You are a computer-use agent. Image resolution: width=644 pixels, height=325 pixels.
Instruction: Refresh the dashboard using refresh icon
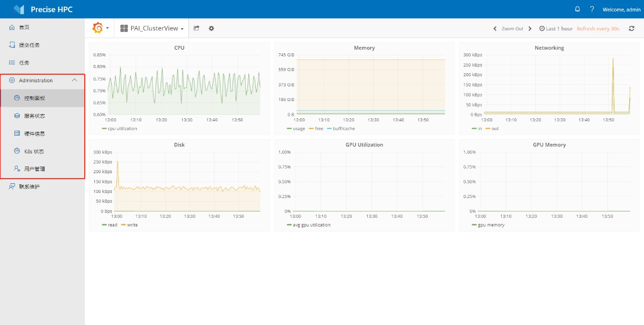(x=631, y=29)
